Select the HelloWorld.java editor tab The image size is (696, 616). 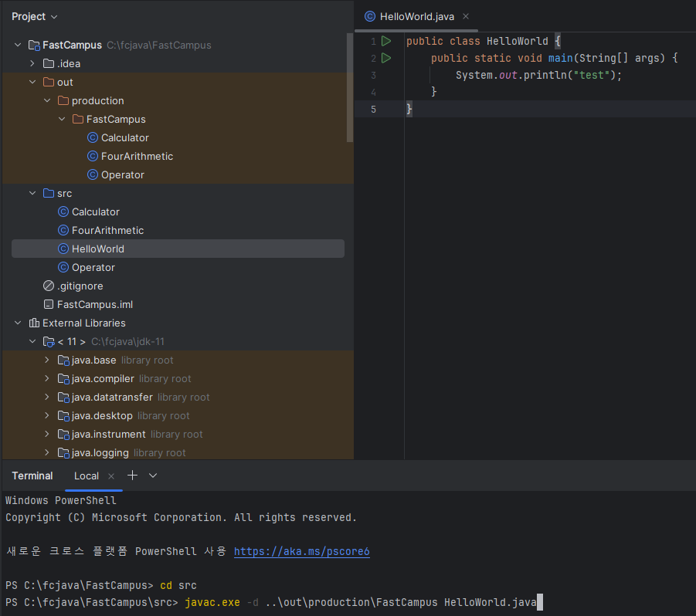click(x=417, y=16)
